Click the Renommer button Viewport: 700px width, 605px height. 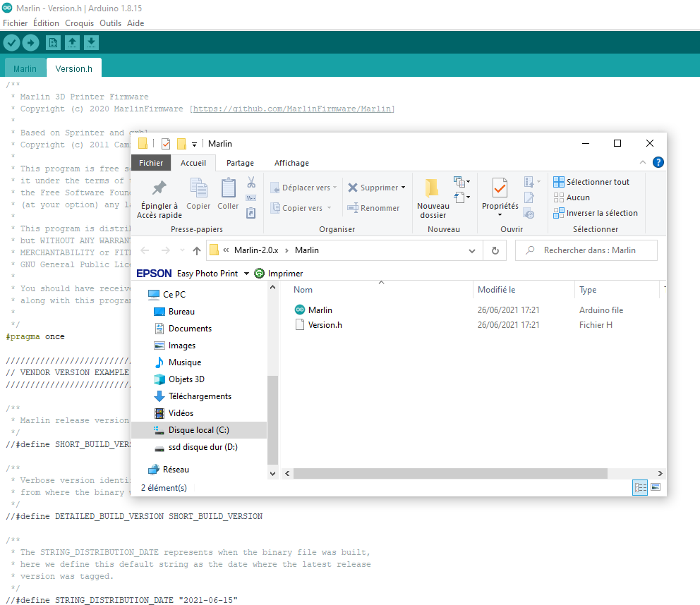point(373,208)
